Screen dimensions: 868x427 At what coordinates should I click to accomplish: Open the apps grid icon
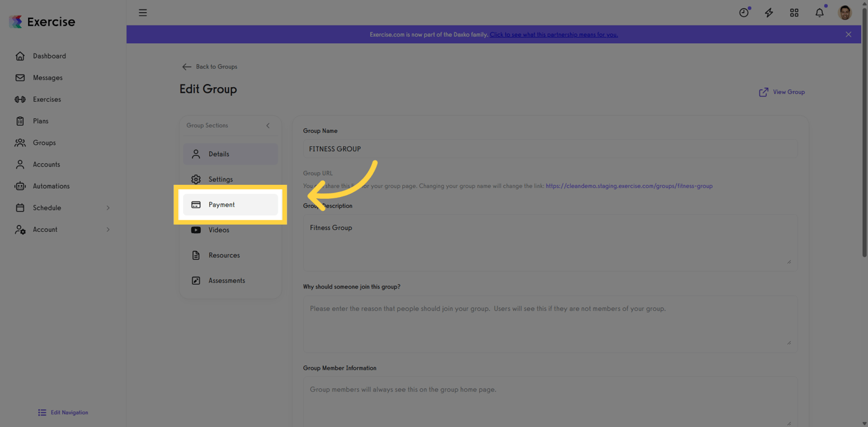[x=794, y=12]
